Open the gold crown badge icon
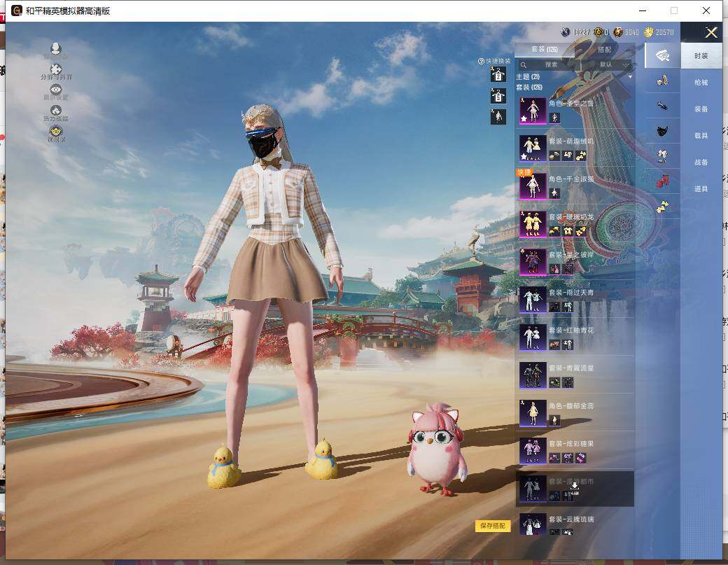 tap(56, 132)
